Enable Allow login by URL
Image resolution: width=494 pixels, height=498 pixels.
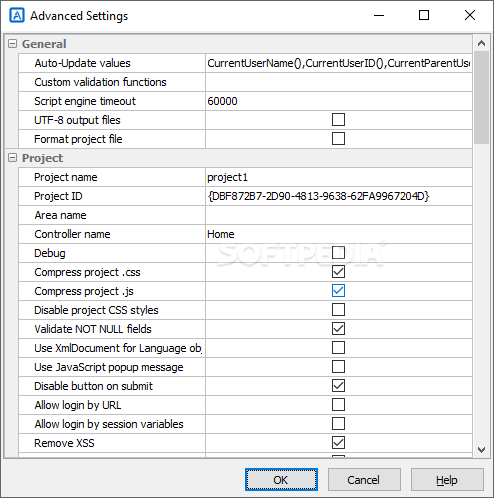pyautogui.click(x=338, y=405)
